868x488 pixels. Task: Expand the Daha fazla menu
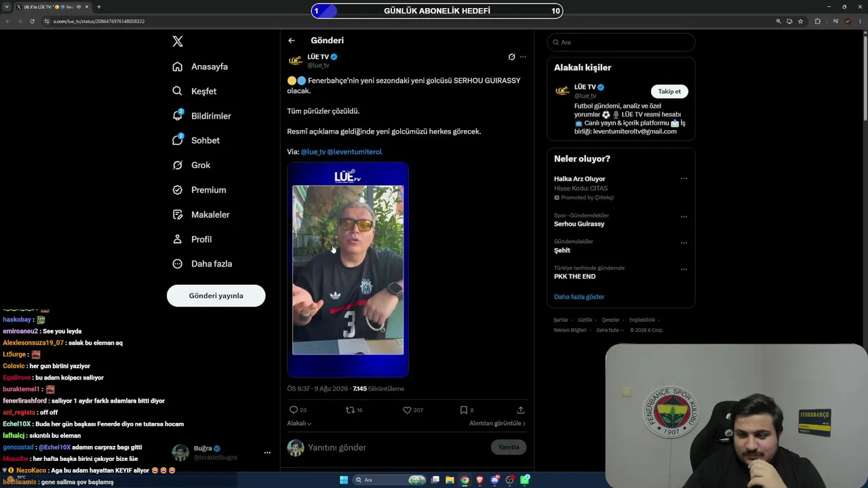click(x=202, y=264)
